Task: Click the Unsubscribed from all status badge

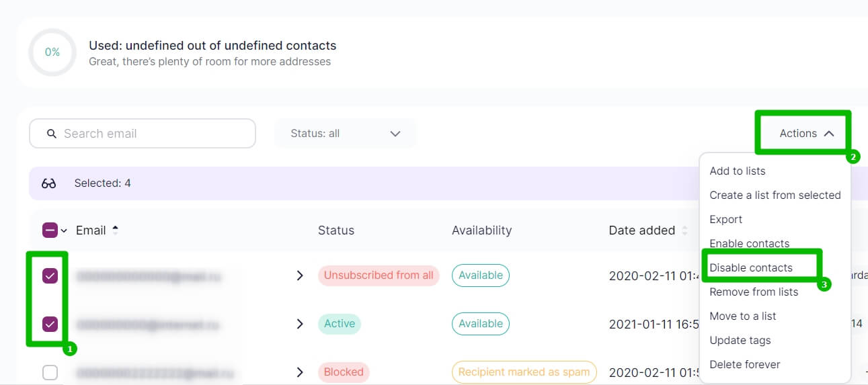Action: [x=379, y=275]
